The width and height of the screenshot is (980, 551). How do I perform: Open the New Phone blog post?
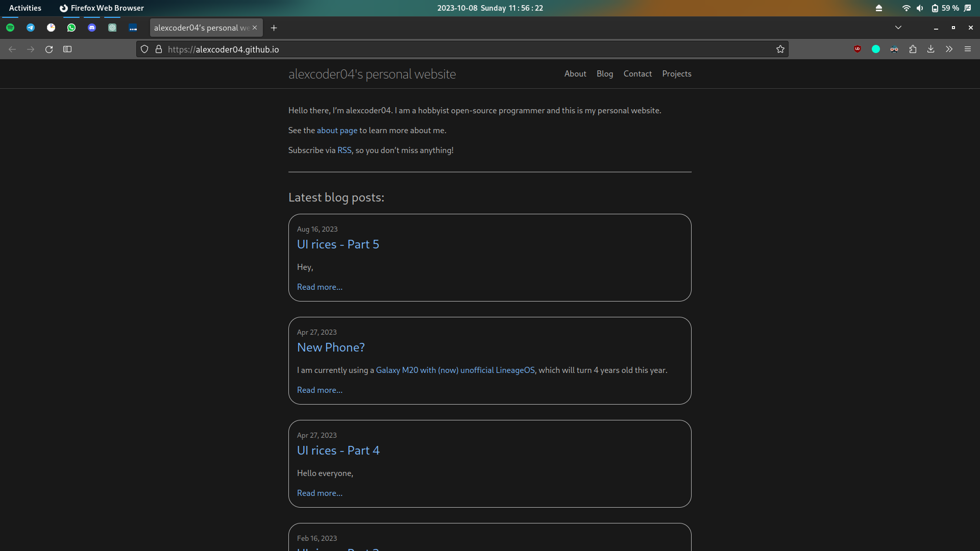tap(330, 347)
